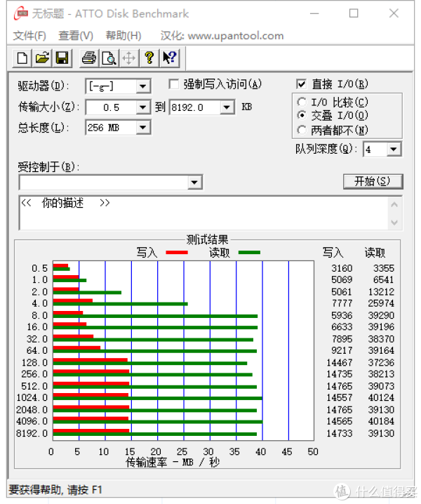Click the 测试结果 group title
421x504 pixels.
point(207,239)
